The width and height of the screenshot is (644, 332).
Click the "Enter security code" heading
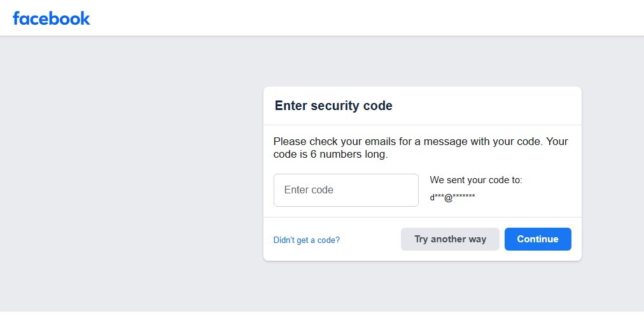[x=333, y=106]
